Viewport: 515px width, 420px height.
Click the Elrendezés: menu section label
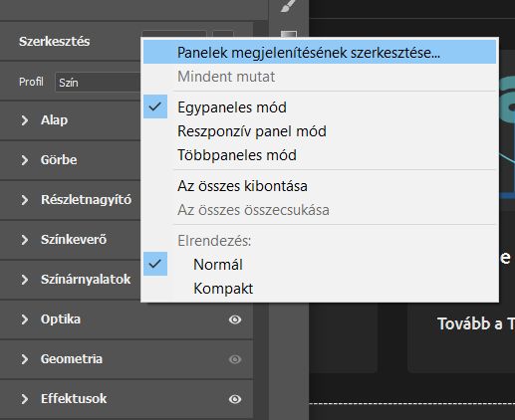[214, 241]
